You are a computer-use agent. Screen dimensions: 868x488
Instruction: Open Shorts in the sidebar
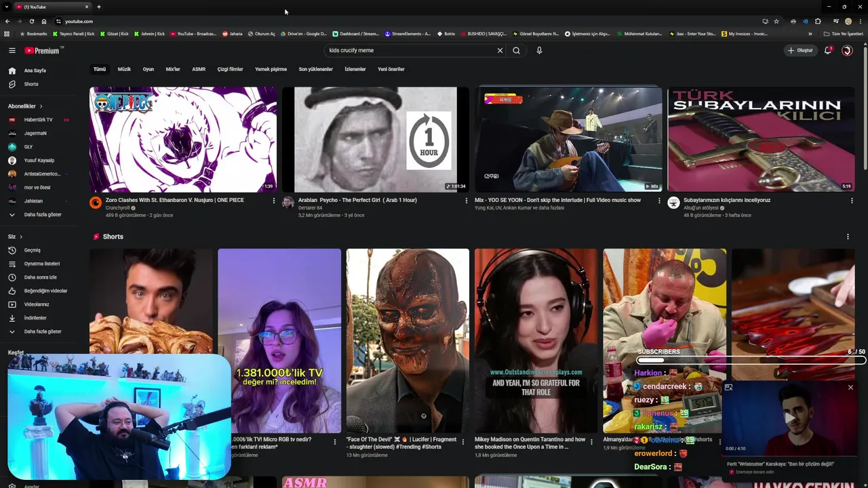31,84
